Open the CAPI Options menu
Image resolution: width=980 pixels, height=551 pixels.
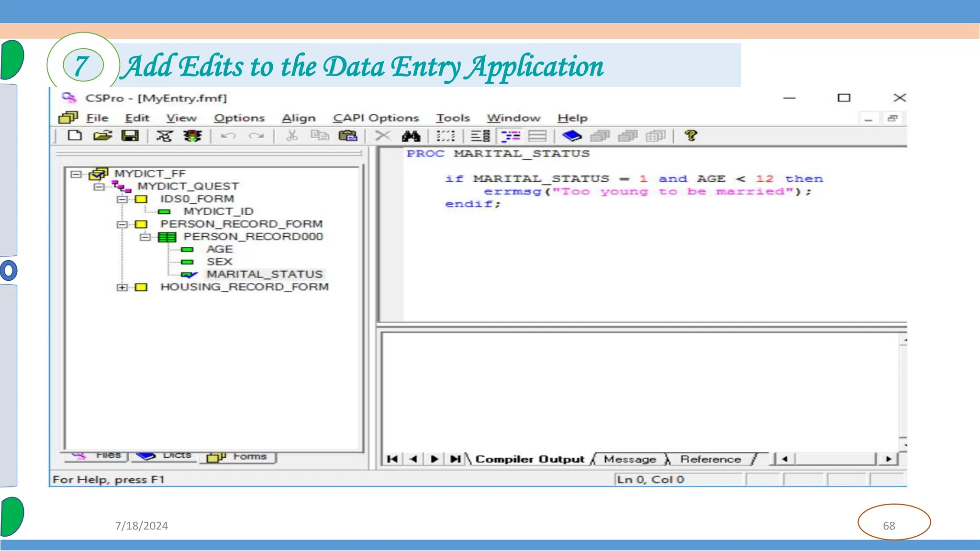(x=376, y=118)
